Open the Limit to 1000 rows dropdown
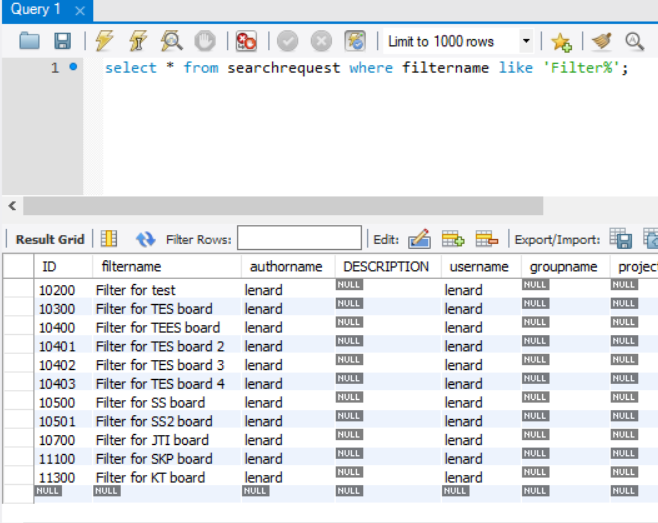The image size is (658, 523). 526,41
